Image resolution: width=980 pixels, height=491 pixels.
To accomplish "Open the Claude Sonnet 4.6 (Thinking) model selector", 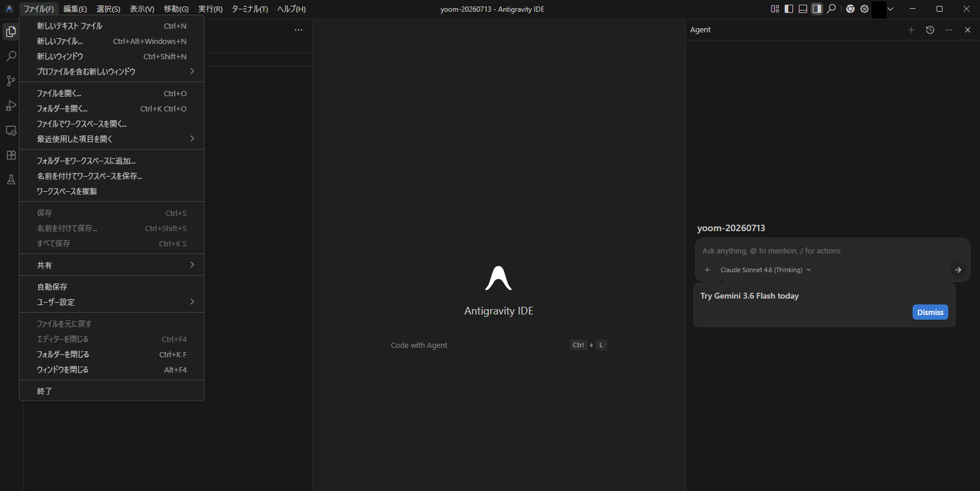I will coord(765,270).
